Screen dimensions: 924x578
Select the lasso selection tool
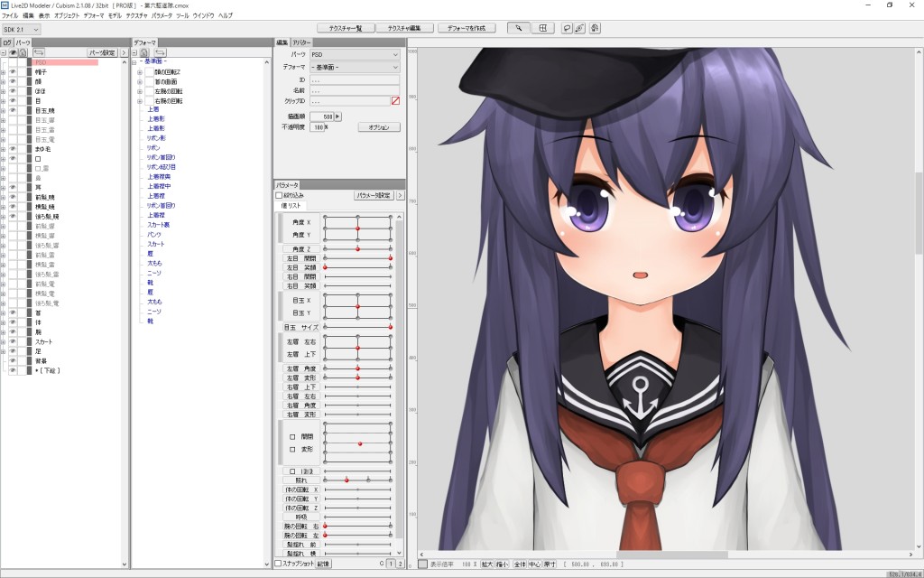567,28
